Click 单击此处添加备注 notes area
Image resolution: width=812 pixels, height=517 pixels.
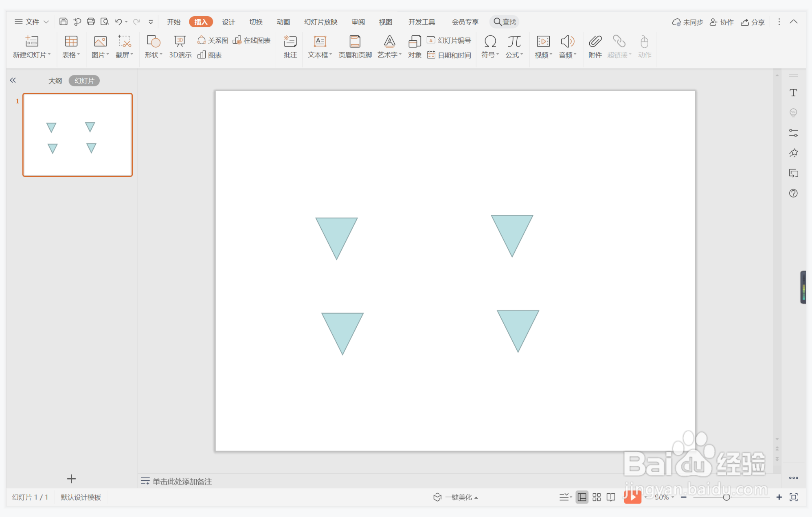pyautogui.click(x=182, y=481)
